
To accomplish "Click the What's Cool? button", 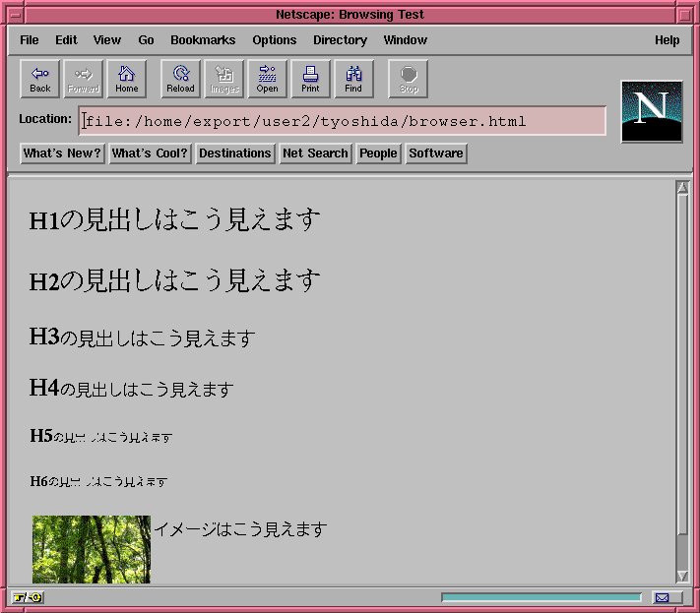I will coord(150,153).
